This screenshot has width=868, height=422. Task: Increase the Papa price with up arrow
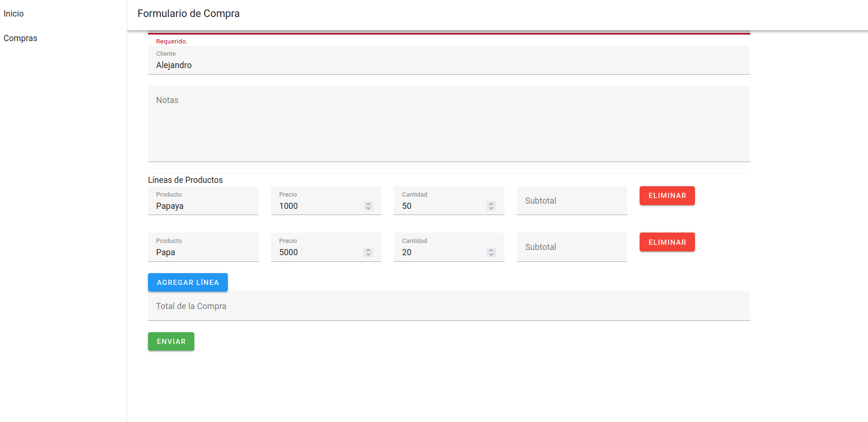point(368,250)
